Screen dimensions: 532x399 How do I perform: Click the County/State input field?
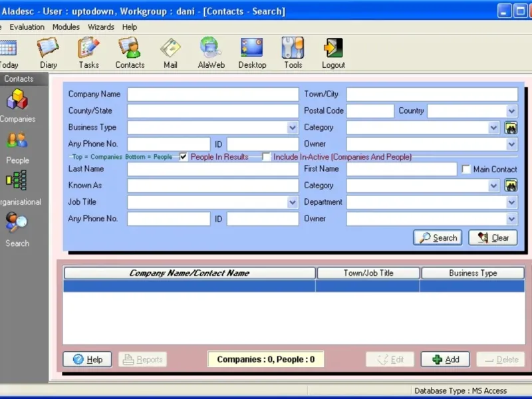(x=213, y=111)
